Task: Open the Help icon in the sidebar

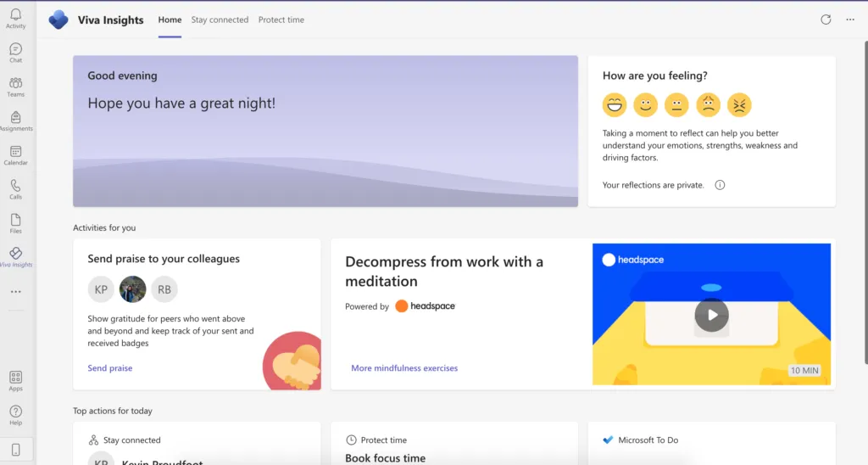Action: tap(15, 415)
